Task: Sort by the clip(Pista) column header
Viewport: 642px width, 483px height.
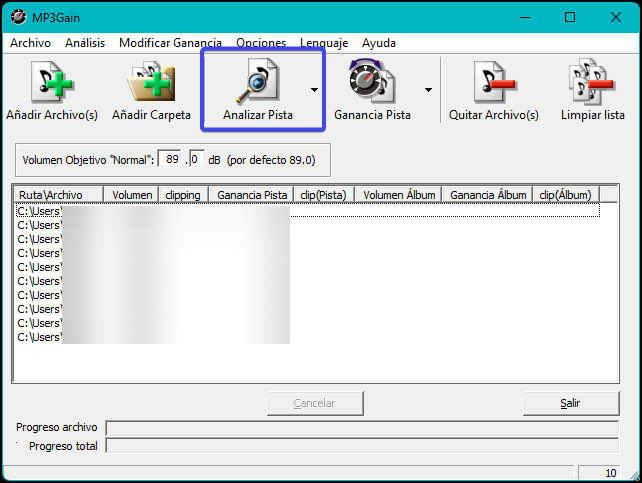Action: pos(324,195)
